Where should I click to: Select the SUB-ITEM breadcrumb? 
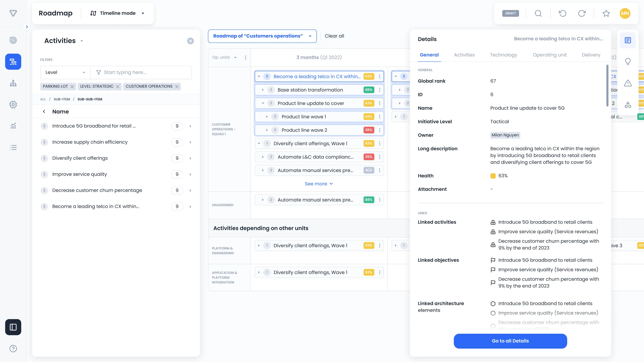(x=62, y=99)
